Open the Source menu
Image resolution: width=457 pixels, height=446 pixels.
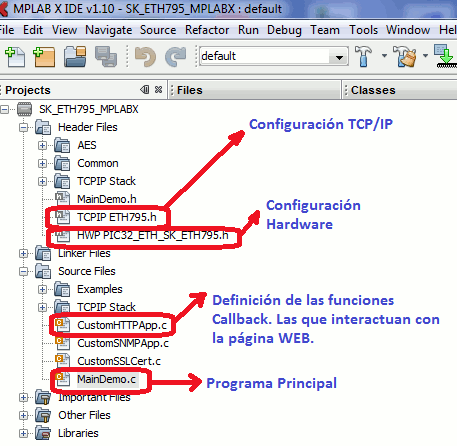(x=158, y=30)
